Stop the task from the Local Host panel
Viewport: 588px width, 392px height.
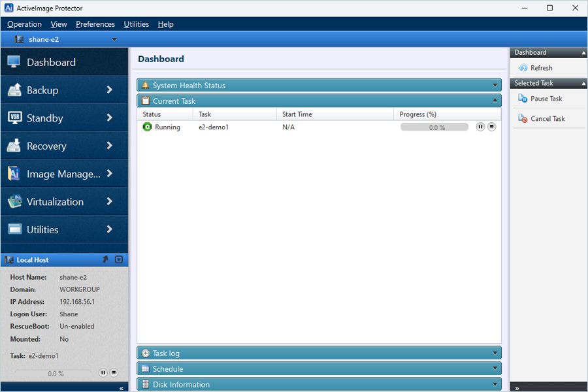click(x=114, y=372)
